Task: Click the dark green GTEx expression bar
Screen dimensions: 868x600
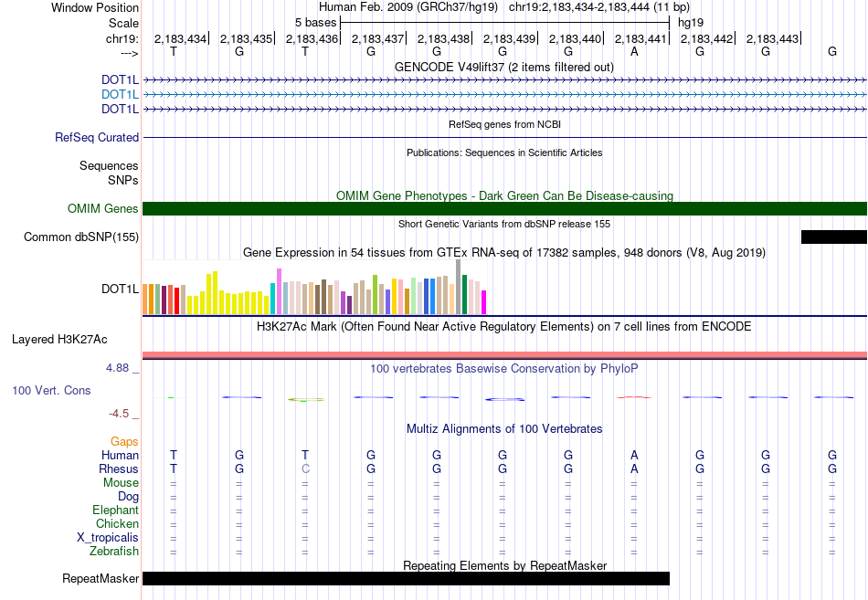Action: click(x=465, y=294)
